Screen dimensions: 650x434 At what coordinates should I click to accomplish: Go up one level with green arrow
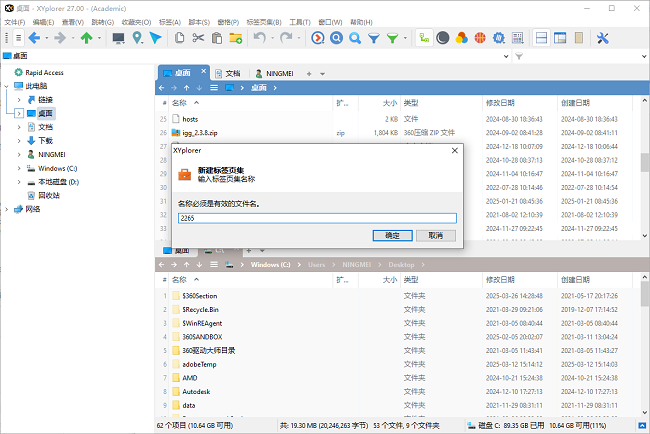pos(86,38)
